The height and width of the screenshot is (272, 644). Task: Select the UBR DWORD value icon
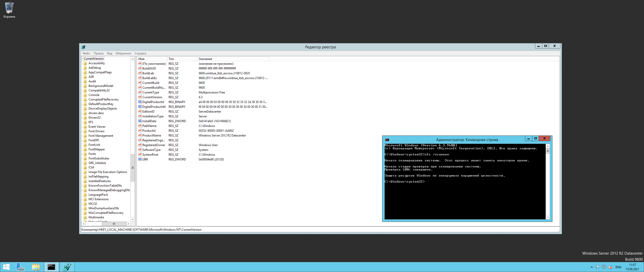[140, 159]
